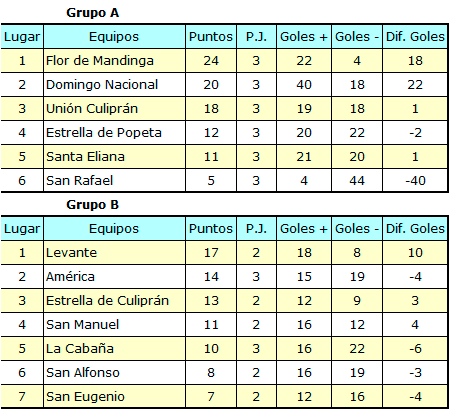Select the San Alfonso team cell
This screenshot has height=409, width=449.
pyautogui.click(x=114, y=373)
